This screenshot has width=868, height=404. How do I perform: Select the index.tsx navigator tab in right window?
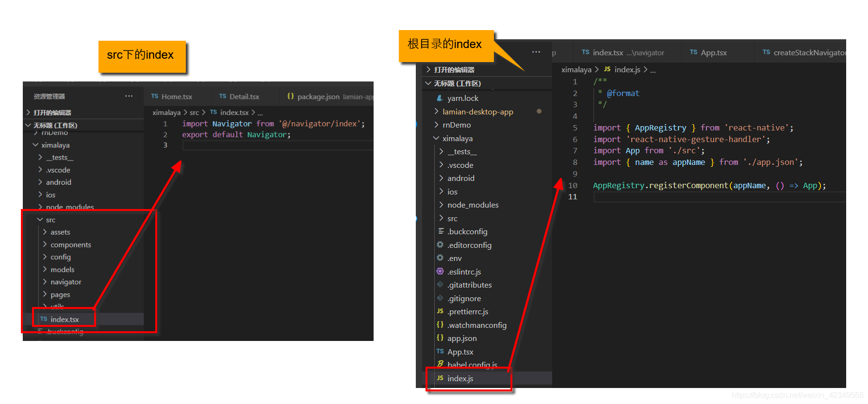pos(623,52)
